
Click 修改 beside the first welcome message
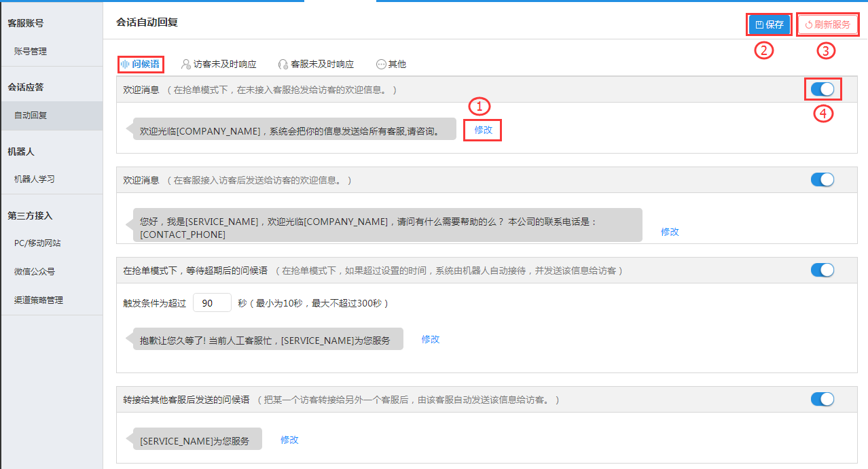[483, 130]
